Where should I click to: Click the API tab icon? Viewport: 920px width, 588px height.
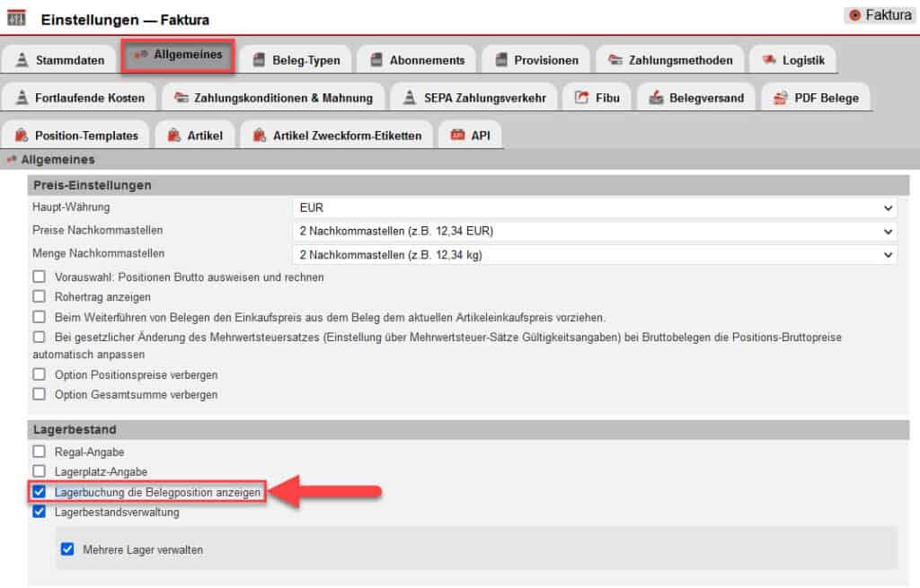coord(456,134)
